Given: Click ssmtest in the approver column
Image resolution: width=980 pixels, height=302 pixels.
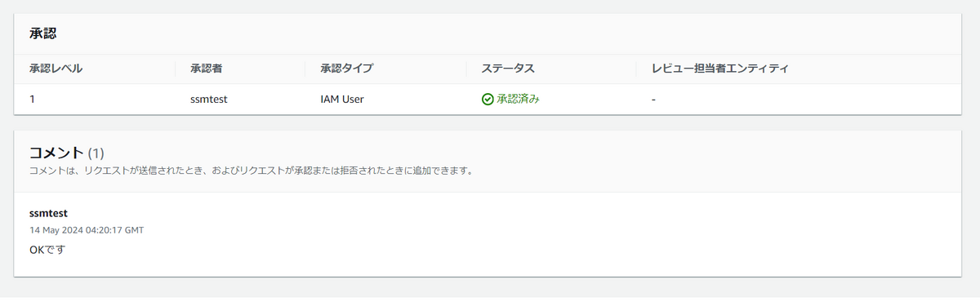Looking at the screenshot, I should (x=209, y=100).
